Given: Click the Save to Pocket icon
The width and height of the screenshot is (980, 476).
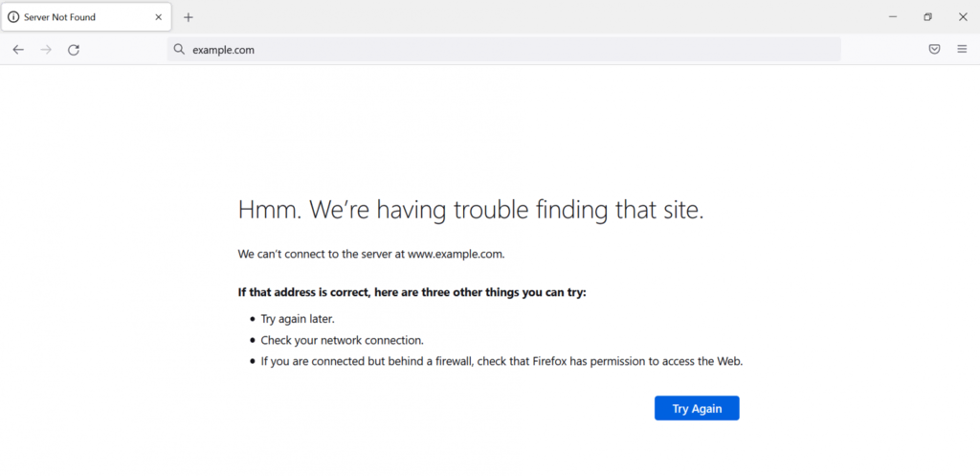Looking at the screenshot, I should (x=934, y=50).
